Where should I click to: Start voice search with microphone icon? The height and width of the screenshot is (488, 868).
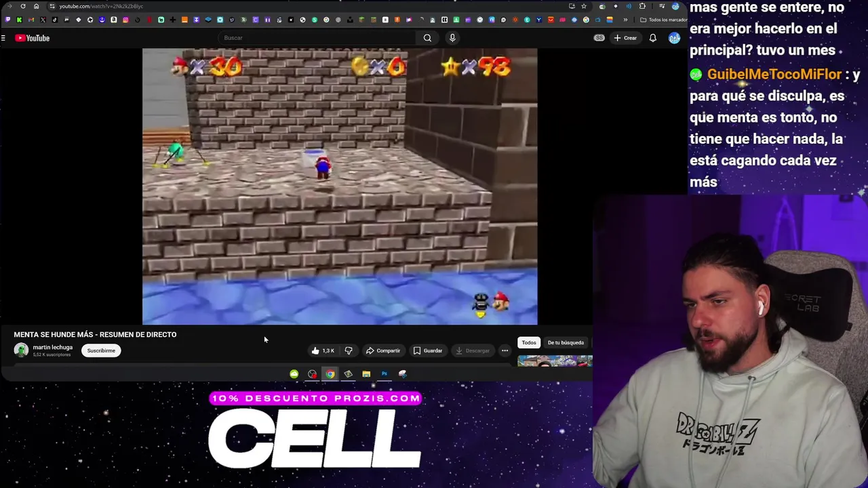[x=452, y=38]
